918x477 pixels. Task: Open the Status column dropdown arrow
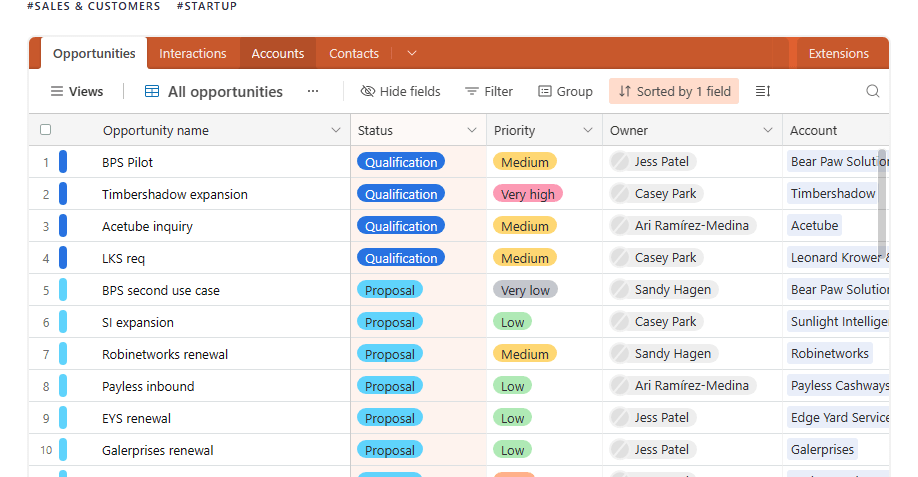click(x=472, y=130)
